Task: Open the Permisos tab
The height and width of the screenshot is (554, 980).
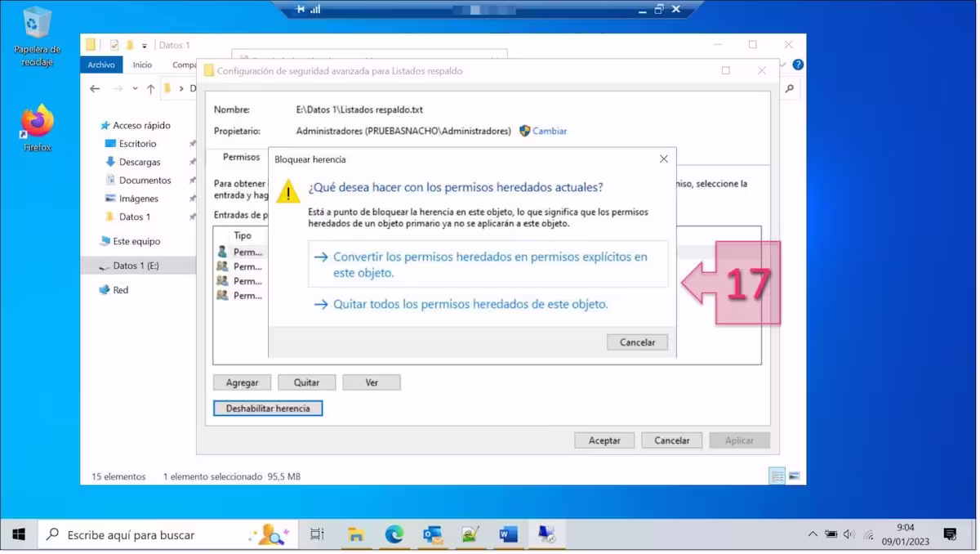Action: (241, 157)
